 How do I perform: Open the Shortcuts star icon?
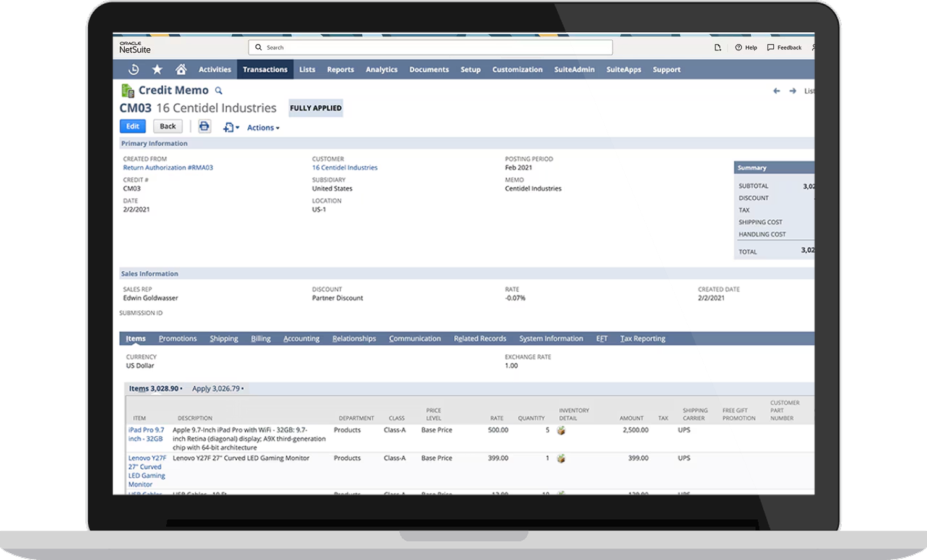point(157,69)
